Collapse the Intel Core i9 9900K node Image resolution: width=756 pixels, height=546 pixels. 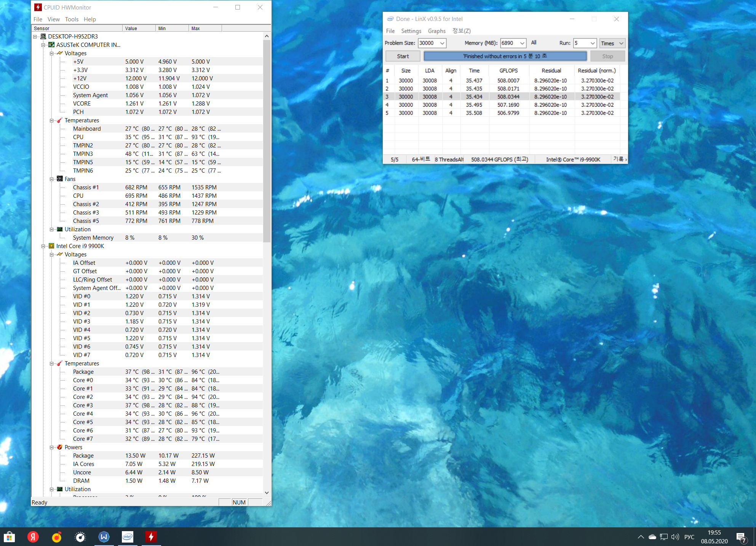[43, 246]
